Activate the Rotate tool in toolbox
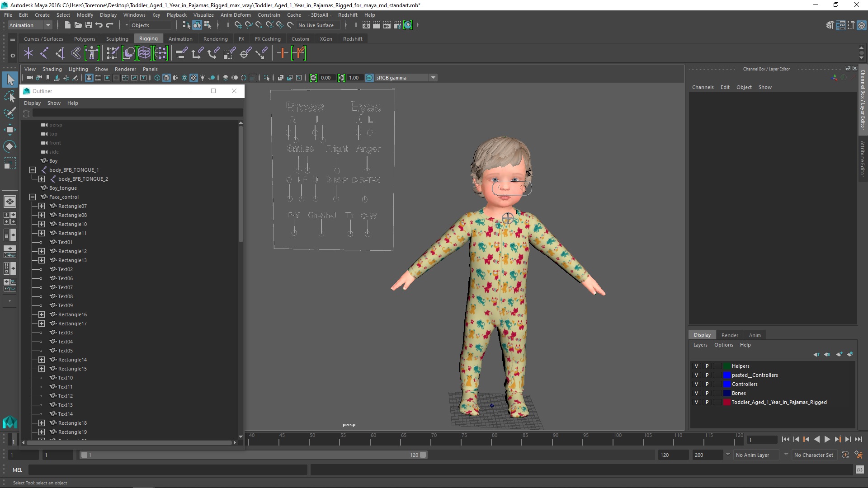Viewport: 868px width, 488px height. coord(10,146)
